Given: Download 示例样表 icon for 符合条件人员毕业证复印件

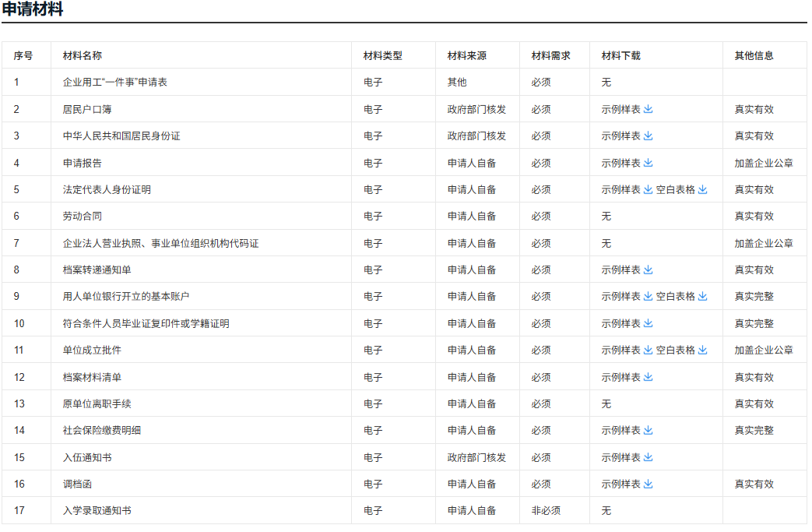Looking at the screenshot, I should pos(648,323).
